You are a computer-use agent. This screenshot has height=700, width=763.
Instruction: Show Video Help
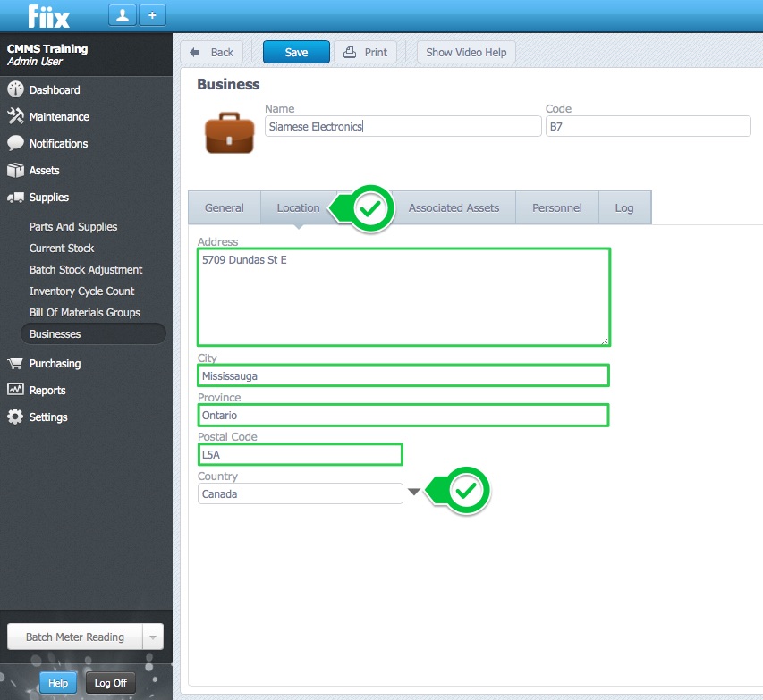[x=466, y=52]
